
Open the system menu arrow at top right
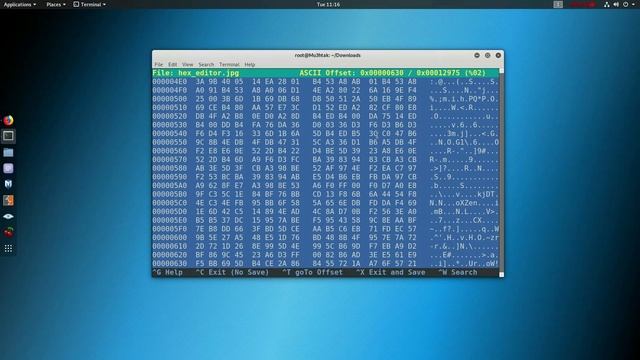tap(634, 4)
